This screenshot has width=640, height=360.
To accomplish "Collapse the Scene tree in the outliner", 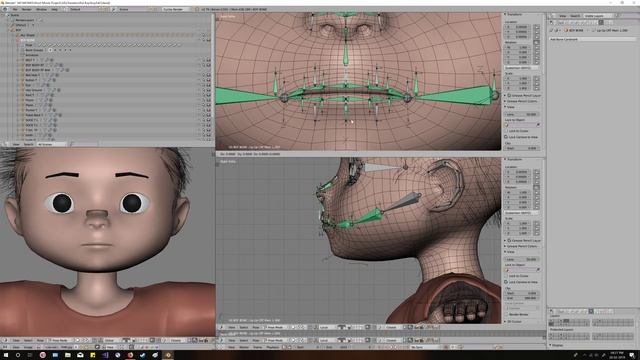I will point(8,15).
